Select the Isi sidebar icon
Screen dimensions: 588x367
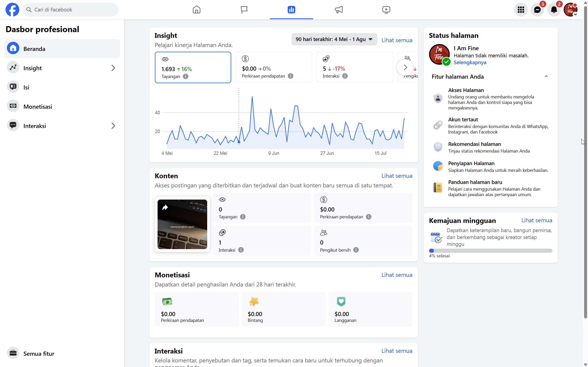13,87
